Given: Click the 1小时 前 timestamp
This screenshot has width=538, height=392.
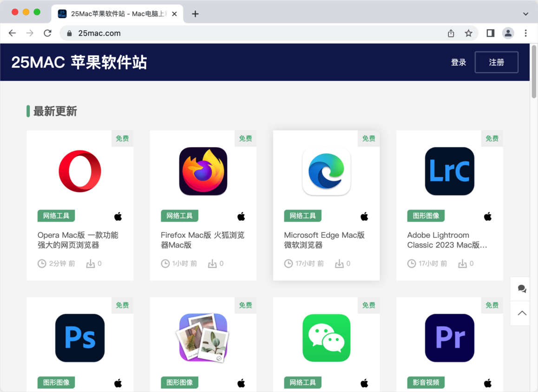Looking at the screenshot, I should (184, 263).
